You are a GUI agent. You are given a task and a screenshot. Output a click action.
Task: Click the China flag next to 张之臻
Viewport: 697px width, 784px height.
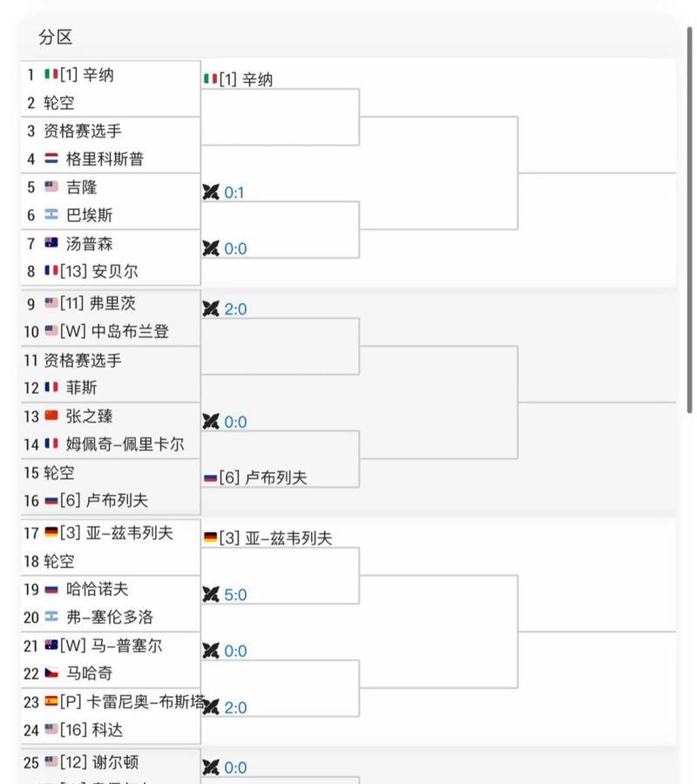pyautogui.click(x=51, y=416)
